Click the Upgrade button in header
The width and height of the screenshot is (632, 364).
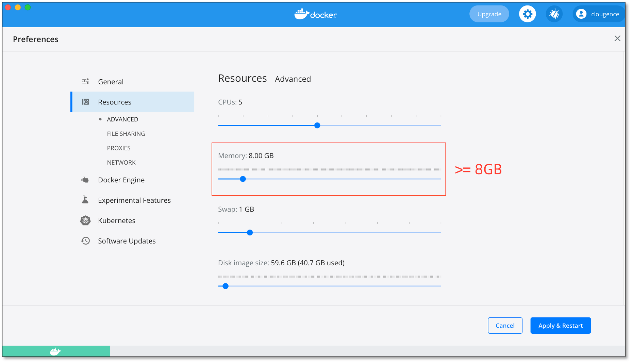489,14
